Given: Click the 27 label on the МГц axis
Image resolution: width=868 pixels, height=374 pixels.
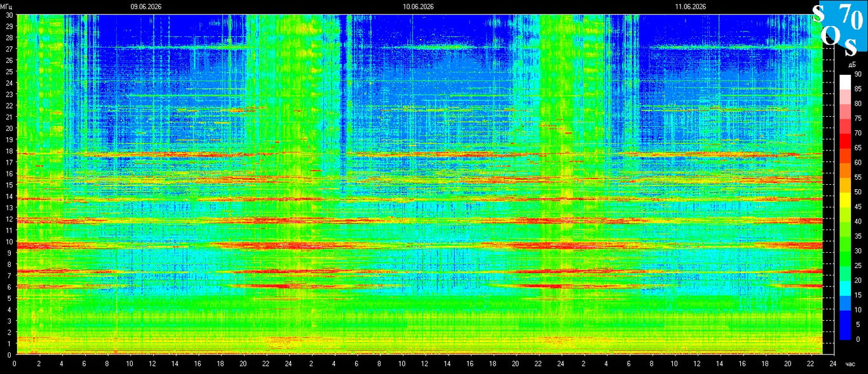Looking at the screenshot, I should [8, 49].
